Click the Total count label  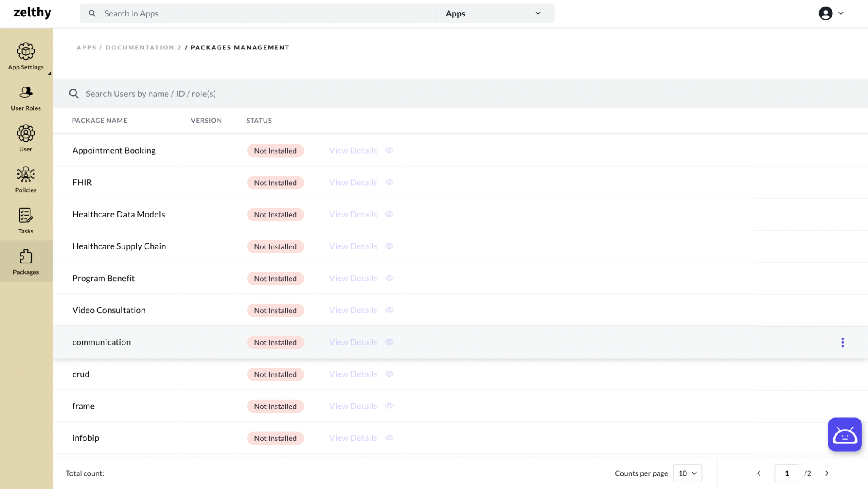pyautogui.click(x=85, y=473)
